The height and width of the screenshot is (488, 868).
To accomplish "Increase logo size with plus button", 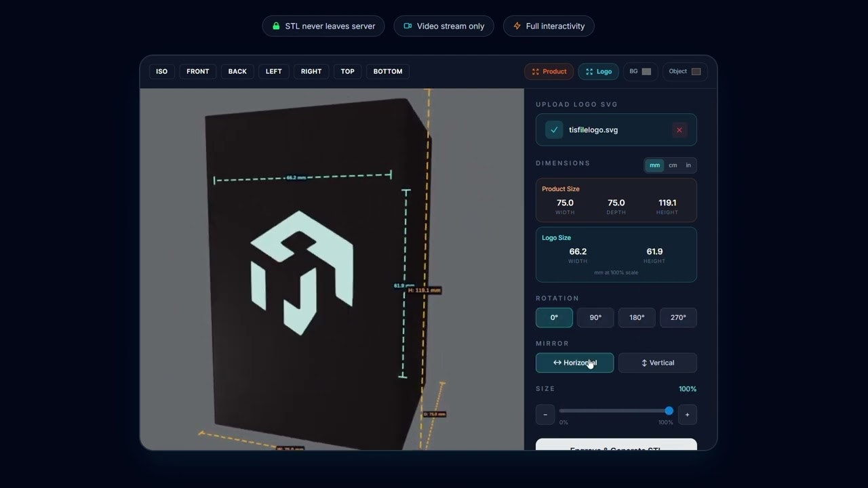I will [x=687, y=415].
